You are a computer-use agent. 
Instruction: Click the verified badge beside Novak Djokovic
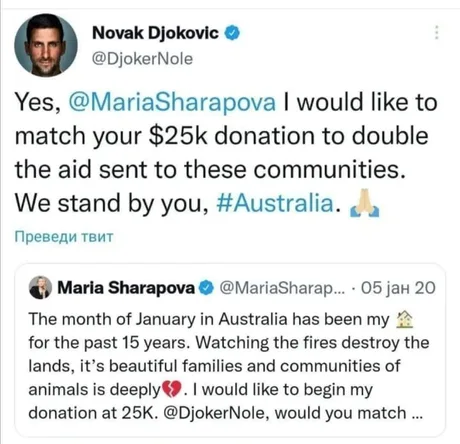pos(233,33)
